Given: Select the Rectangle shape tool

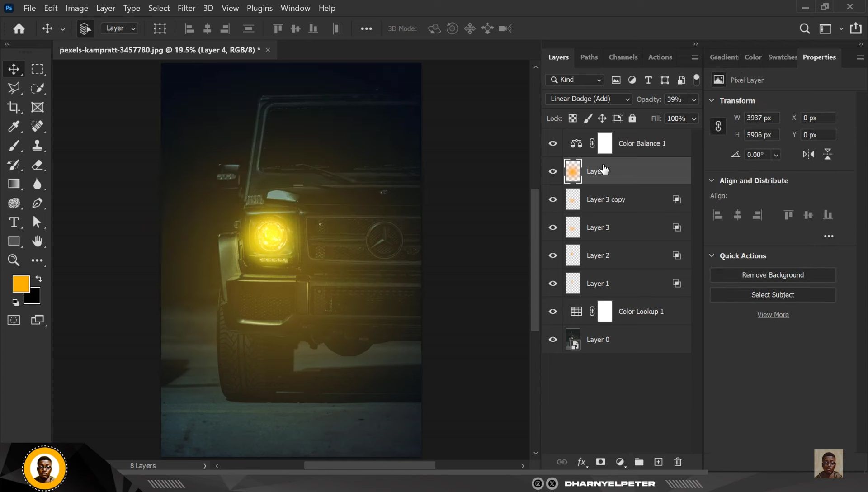Looking at the screenshot, I should (x=14, y=241).
